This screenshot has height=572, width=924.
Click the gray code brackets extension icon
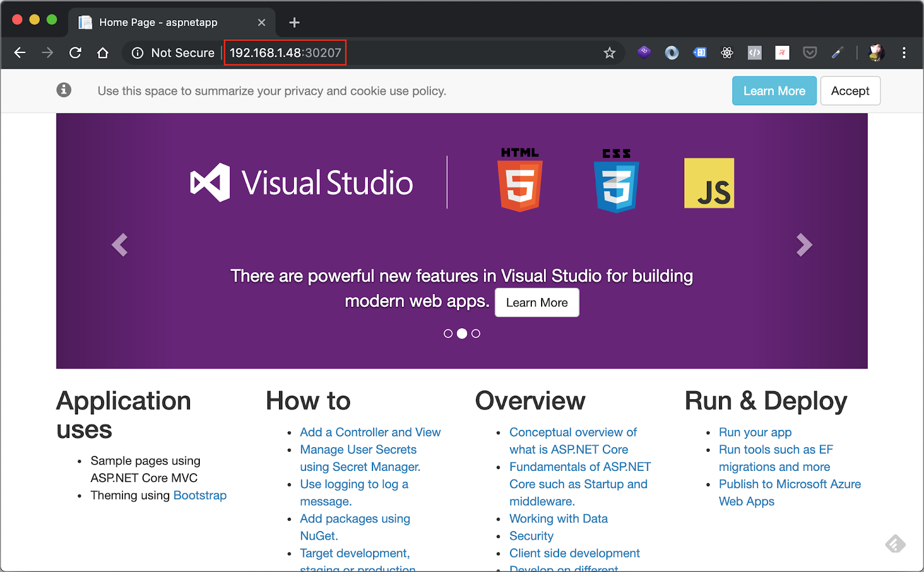[755, 53]
